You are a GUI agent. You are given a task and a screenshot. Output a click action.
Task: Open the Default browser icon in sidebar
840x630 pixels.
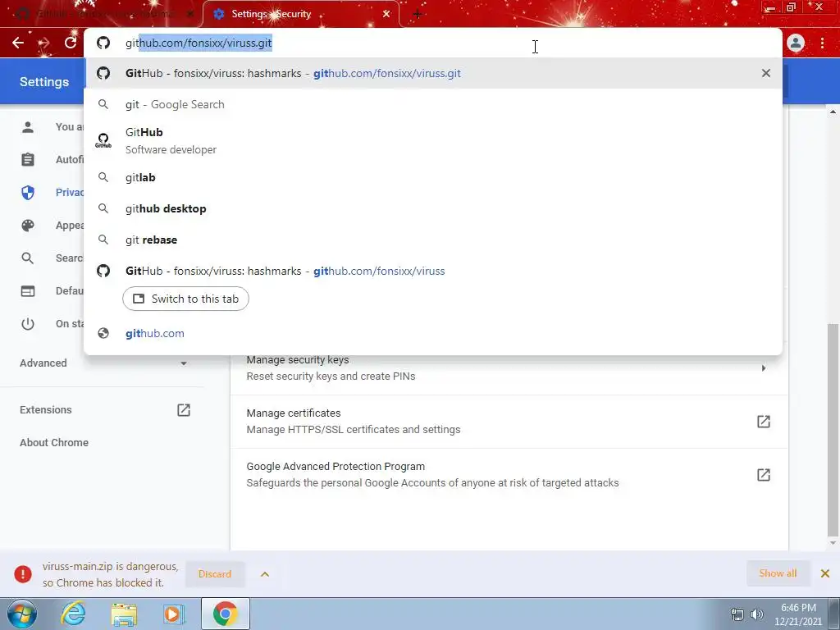click(28, 291)
